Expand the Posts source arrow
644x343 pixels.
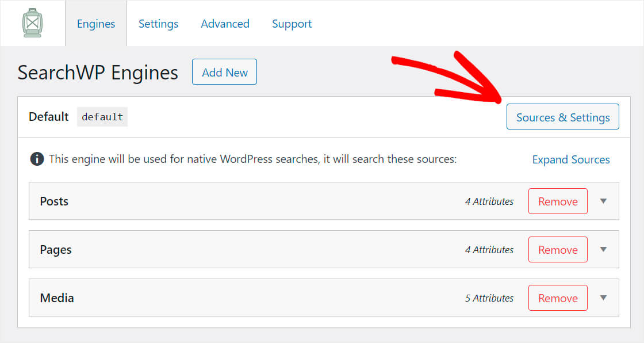tap(603, 201)
